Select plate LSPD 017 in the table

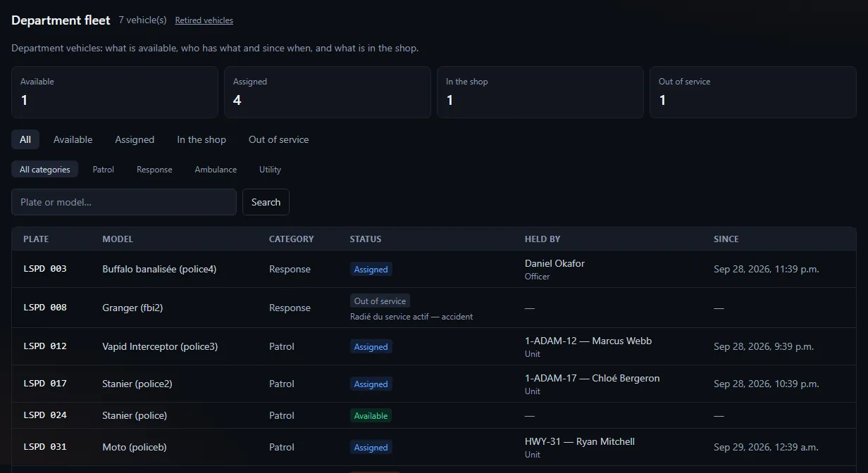click(x=45, y=384)
